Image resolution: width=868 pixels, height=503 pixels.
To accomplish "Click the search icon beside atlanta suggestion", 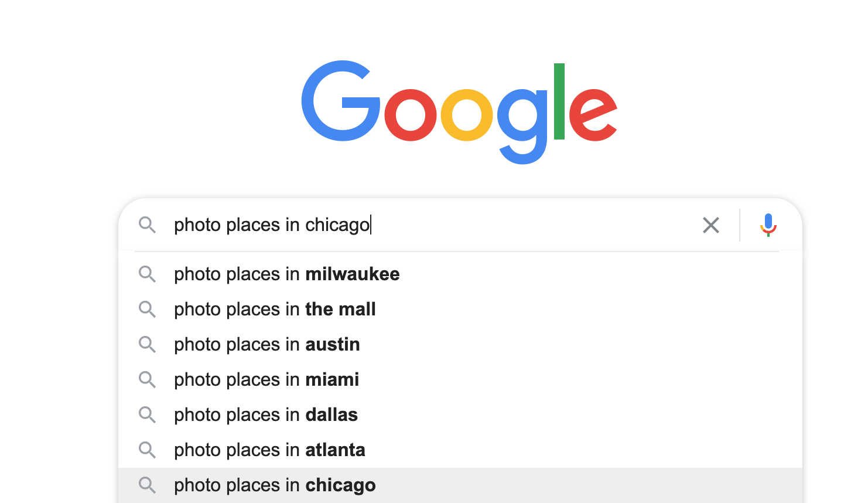I will click(x=147, y=450).
